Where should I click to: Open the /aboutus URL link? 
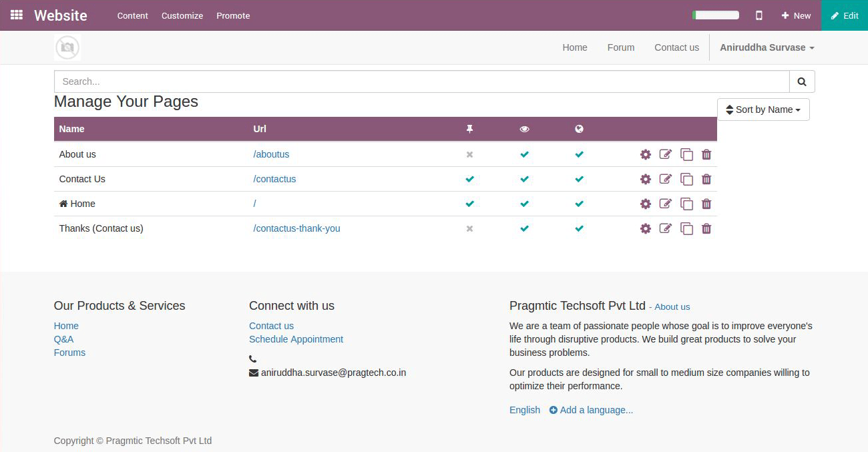[271, 154]
